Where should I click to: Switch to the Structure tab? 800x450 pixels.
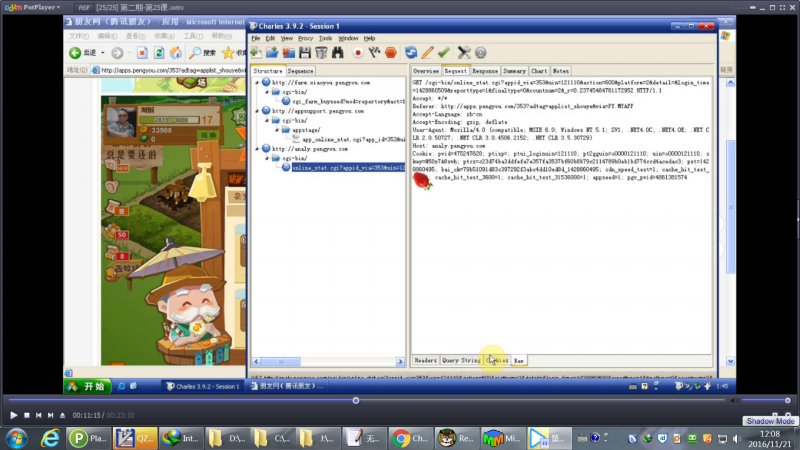click(268, 71)
